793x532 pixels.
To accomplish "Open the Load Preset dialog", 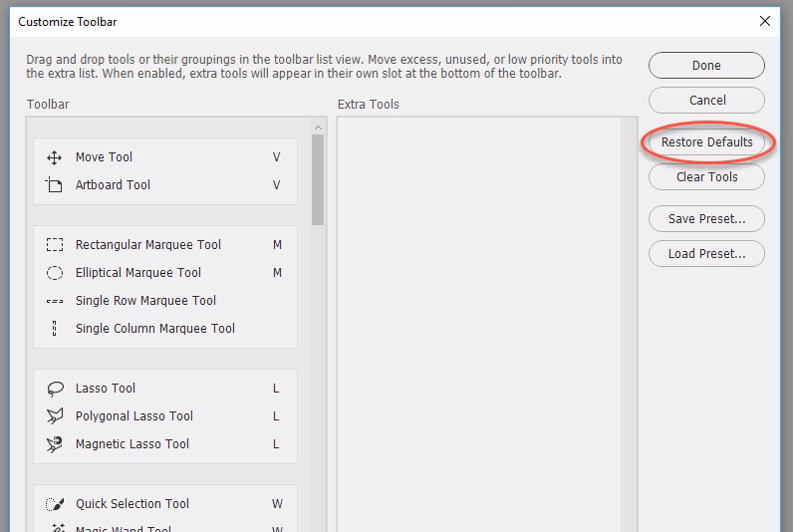I will pyautogui.click(x=706, y=253).
